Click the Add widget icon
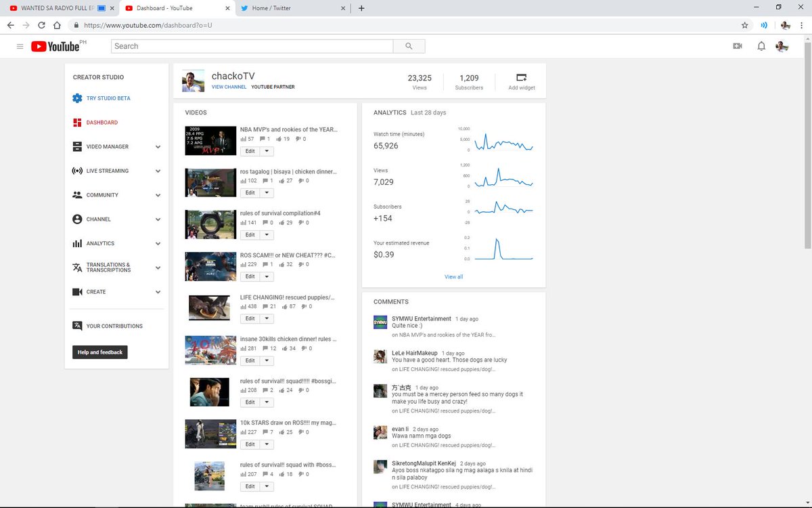This screenshot has width=812, height=508. point(521,77)
